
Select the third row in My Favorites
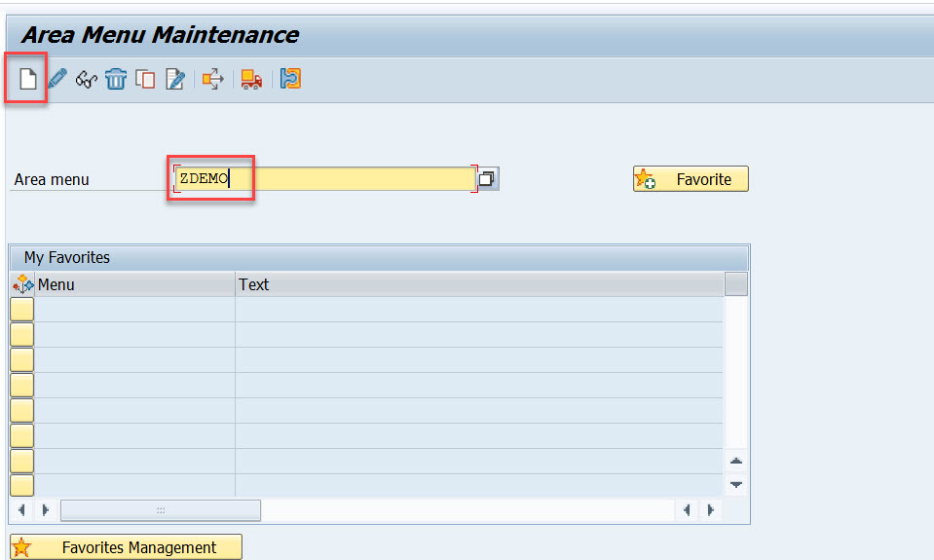21,360
